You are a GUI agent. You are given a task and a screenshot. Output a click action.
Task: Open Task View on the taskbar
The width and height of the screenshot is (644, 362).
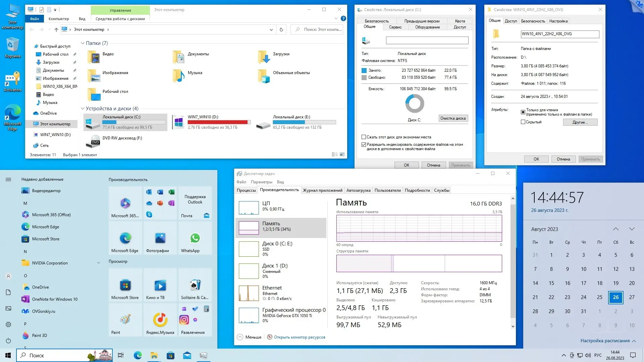[x=121, y=355]
